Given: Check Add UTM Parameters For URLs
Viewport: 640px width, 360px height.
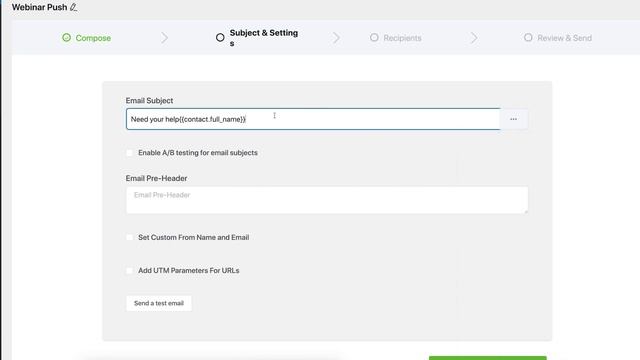Looking at the screenshot, I should coord(129,270).
